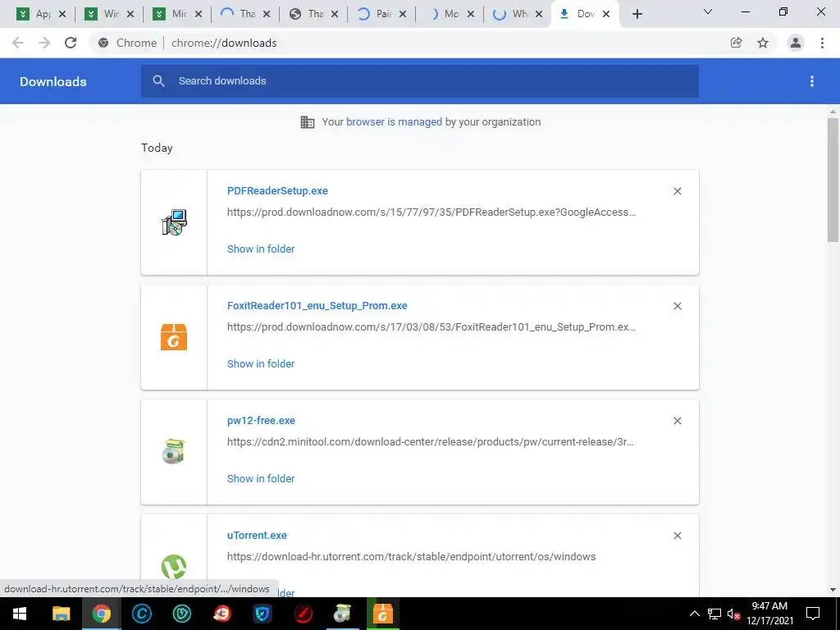This screenshot has width=840, height=630.
Task: Open the Foxit installer taskbar icon
Action: click(383, 614)
